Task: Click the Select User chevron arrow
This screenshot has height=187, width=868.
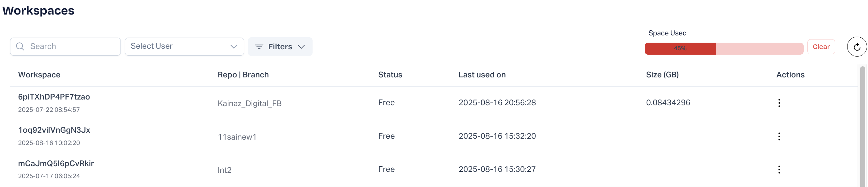Action: [x=234, y=46]
